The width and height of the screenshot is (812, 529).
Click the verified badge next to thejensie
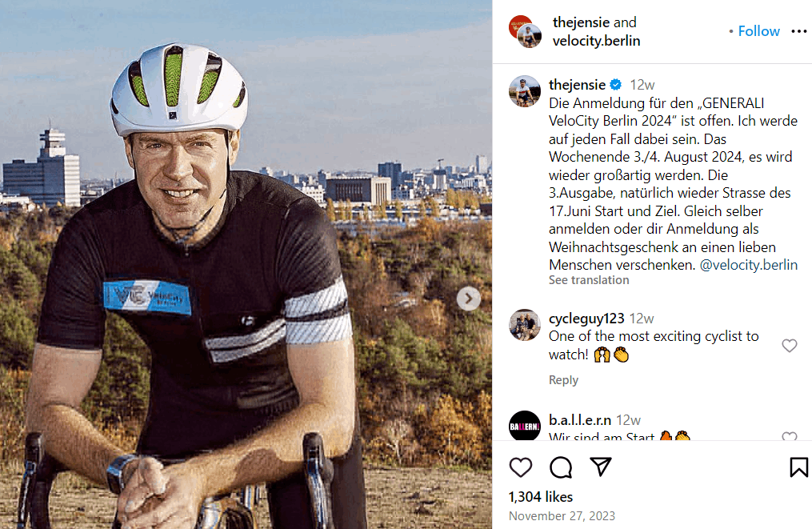(615, 84)
